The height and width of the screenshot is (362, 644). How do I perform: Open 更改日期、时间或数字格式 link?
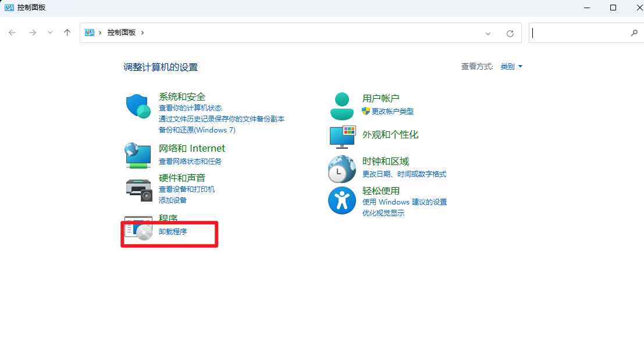(x=404, y=174)
